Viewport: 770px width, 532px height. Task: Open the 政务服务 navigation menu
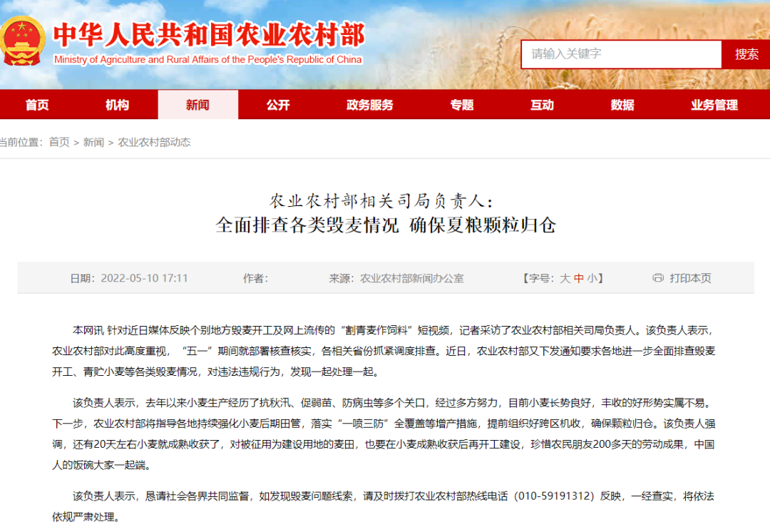[x=370, y=104]
